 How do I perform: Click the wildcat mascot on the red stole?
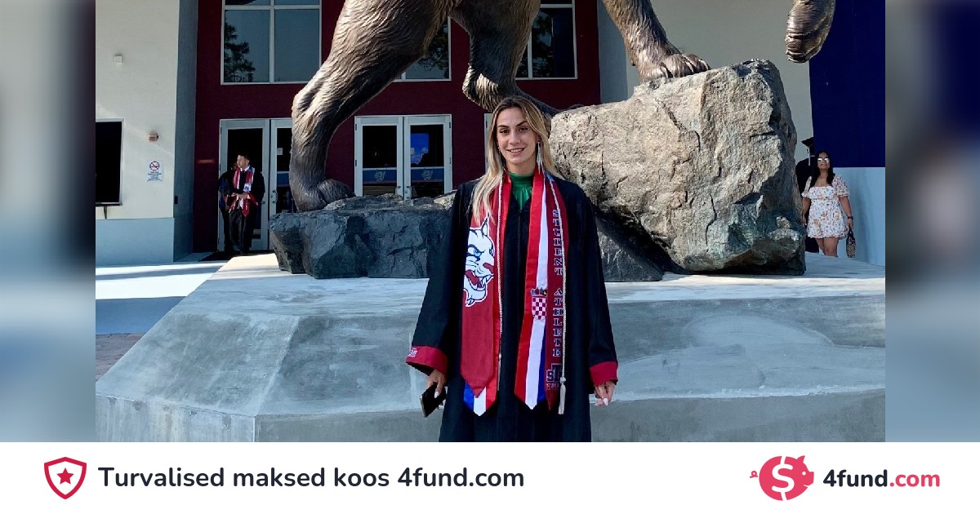pos(479,263)
